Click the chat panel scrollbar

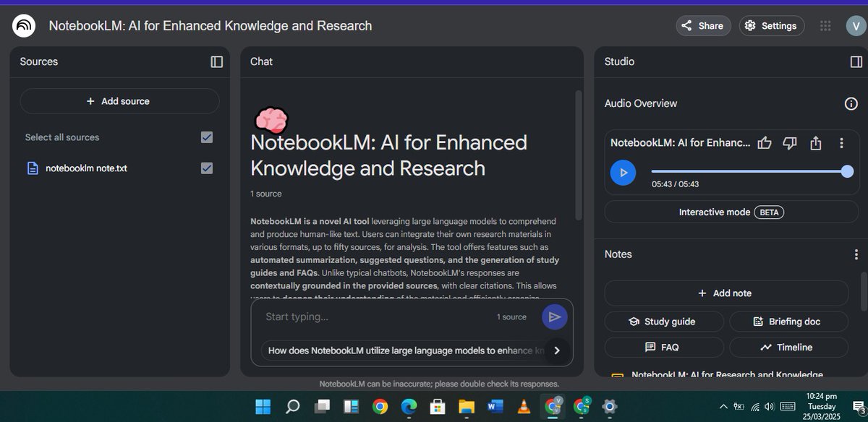pos(578,155)
